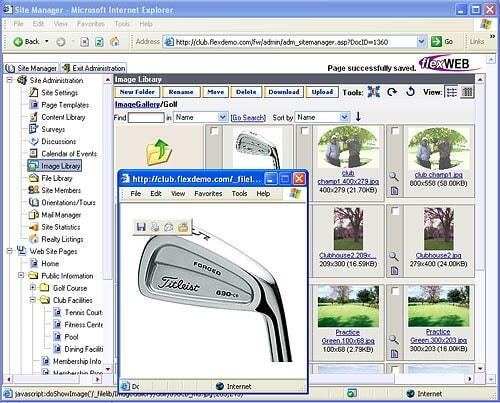Tick the checkbox for Practice Green 300x203.jpg
Screen dimensions: 500x403
click(395, 291)
